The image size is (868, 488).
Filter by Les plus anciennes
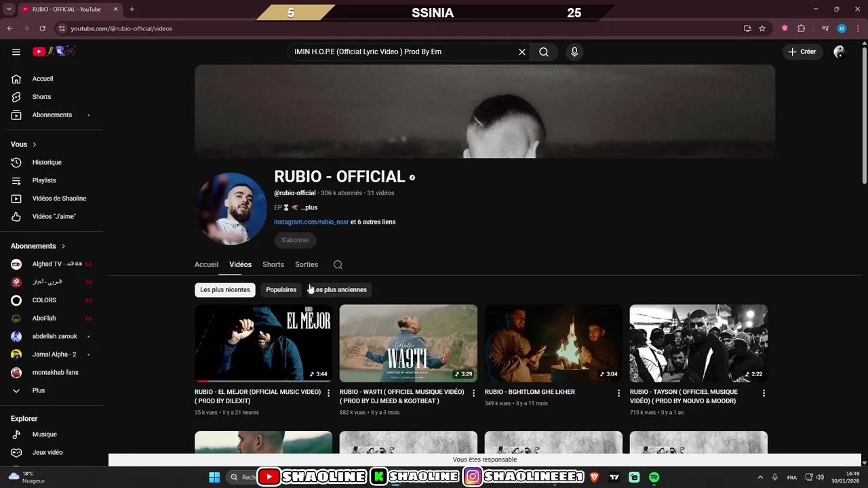(x=340, y=290)
